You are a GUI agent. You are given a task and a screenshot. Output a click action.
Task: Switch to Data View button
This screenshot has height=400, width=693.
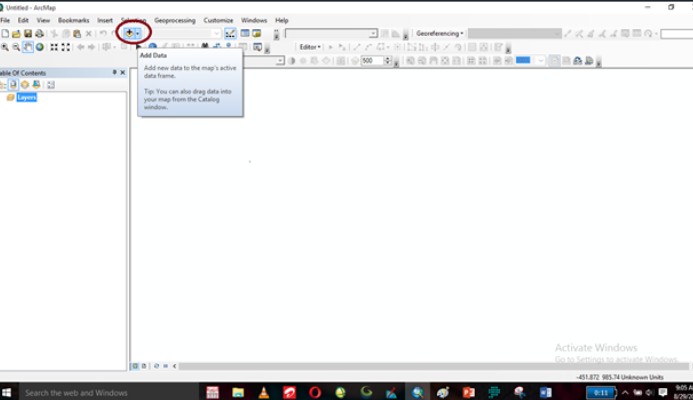click(x=136, y=366)
